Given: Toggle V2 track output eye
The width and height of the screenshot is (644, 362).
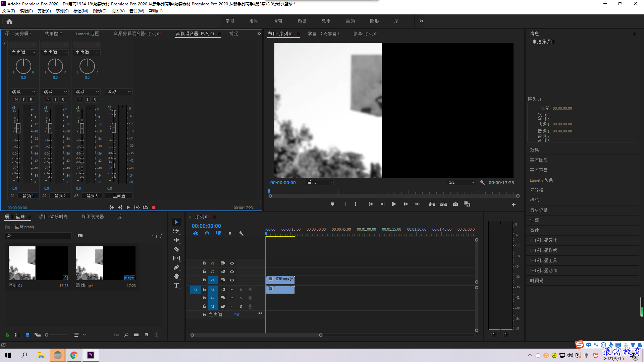Looking at the screenshot, I should coord(232,271).
